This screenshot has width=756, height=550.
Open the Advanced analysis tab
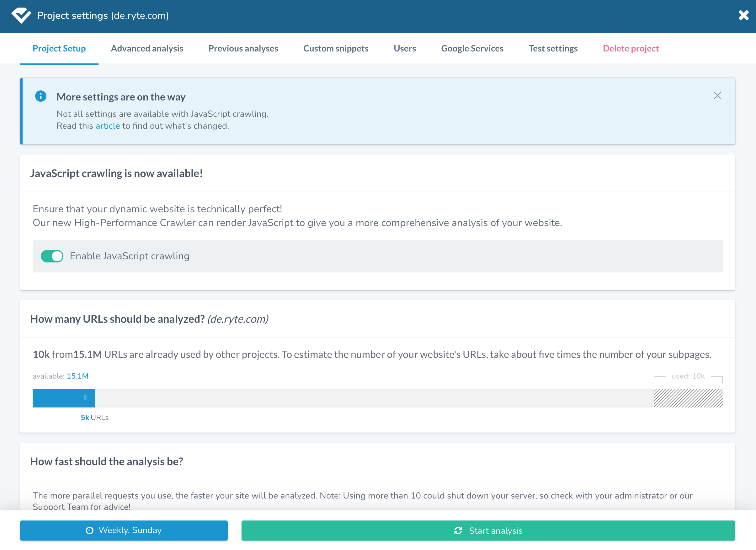[x=147, y=48]
